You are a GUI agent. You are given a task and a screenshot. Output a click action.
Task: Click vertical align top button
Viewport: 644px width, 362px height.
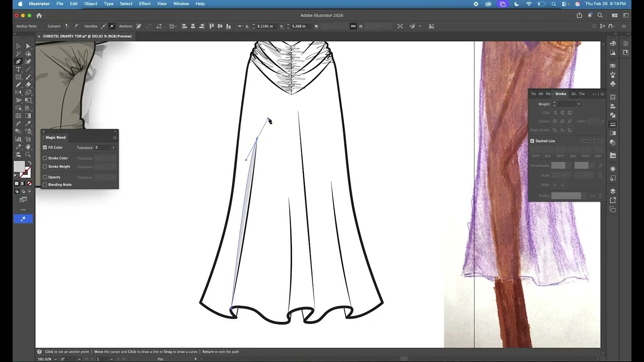(211, 26)
